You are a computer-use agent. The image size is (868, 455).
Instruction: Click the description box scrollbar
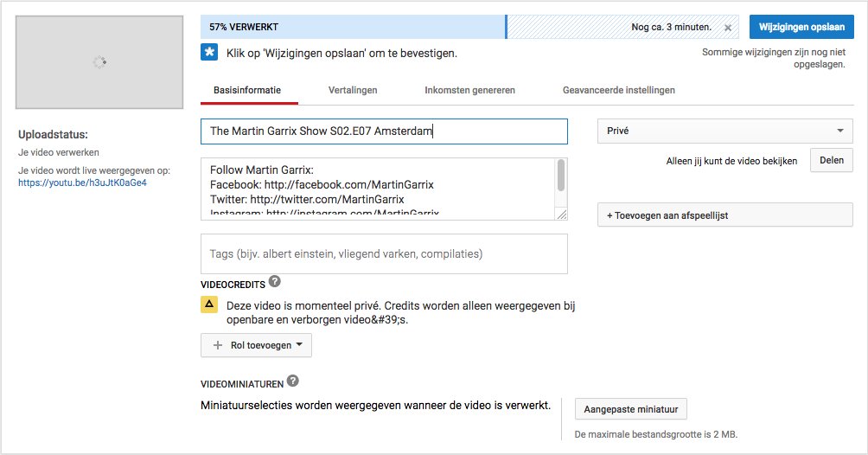point(561,176)
